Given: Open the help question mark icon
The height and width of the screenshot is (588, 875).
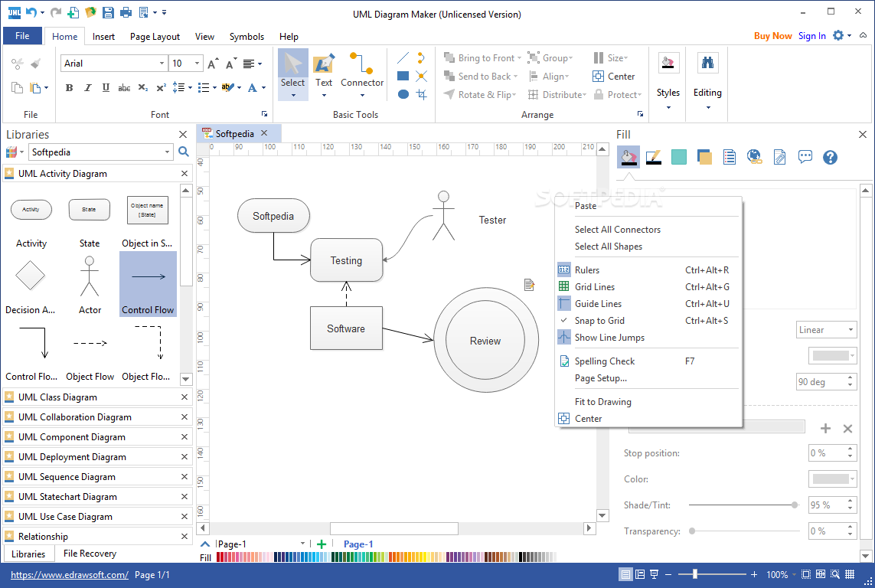Looking at the screenshot, I should (830, 157).
